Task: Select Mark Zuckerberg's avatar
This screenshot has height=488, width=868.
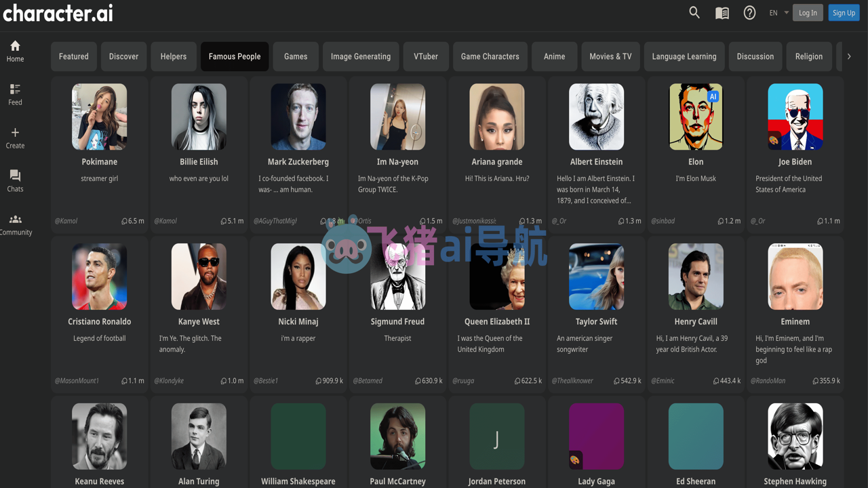Action: tap(298, 117)
